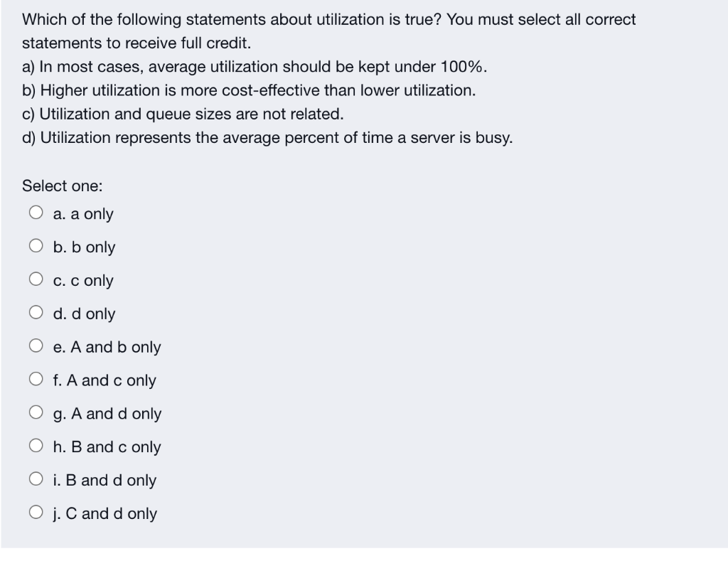
Task: Click the label text 'e. A and b only'
Action: [107, 347]
